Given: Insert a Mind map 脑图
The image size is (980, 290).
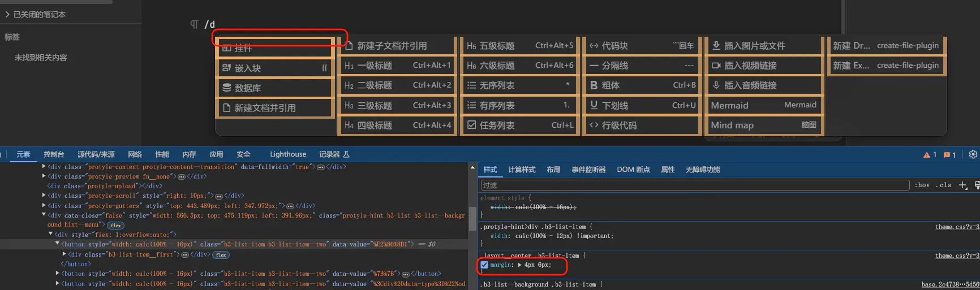Looking at the screenshot, I should click(764, 125).
